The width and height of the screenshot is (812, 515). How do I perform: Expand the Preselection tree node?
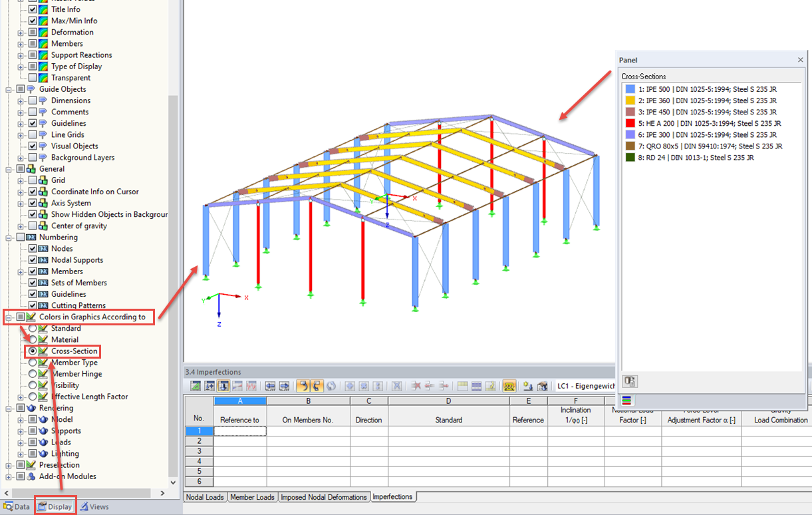(9, 464)
